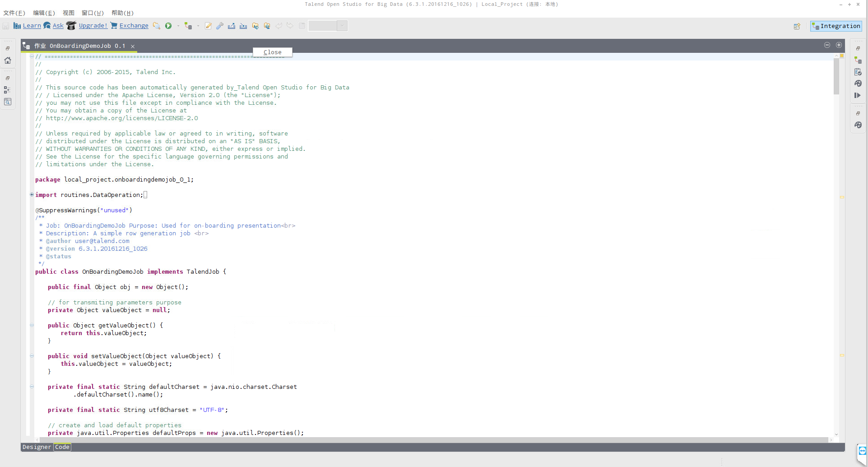The height and width of the screenshot is (467, 868).
Task: Open the clipboard checklist icon in right sidebar
Action: click(858, 72)
